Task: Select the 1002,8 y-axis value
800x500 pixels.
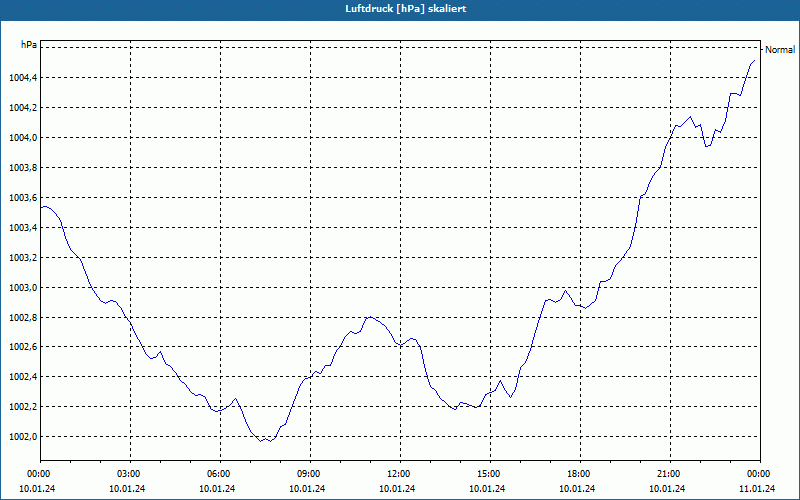Action: click(x=22, y=317)
